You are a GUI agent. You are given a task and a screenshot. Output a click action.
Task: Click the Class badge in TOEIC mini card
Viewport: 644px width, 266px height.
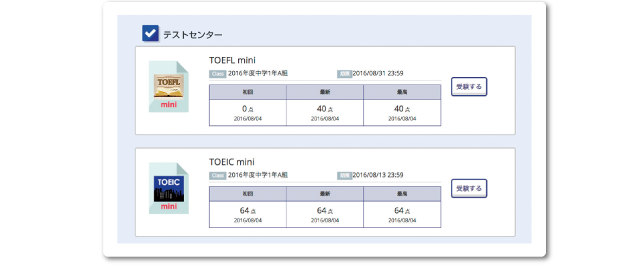click(x=217, y=176)
